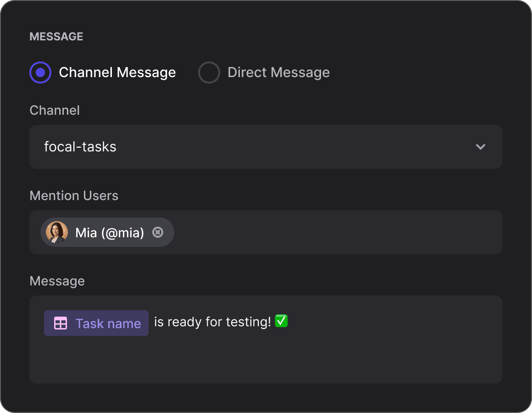Click the Task name variable token
This screenshot has height=413, width=532.
click(96, 323)
